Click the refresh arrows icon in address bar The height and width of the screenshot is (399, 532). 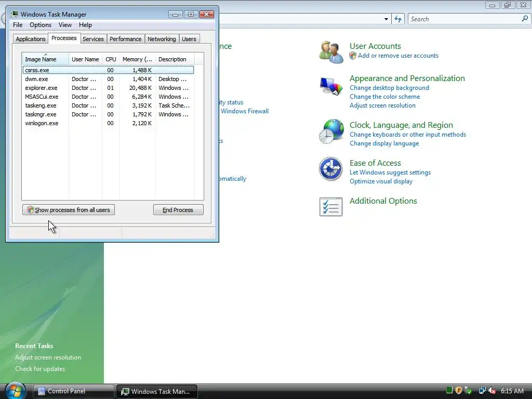pos(398,19)
